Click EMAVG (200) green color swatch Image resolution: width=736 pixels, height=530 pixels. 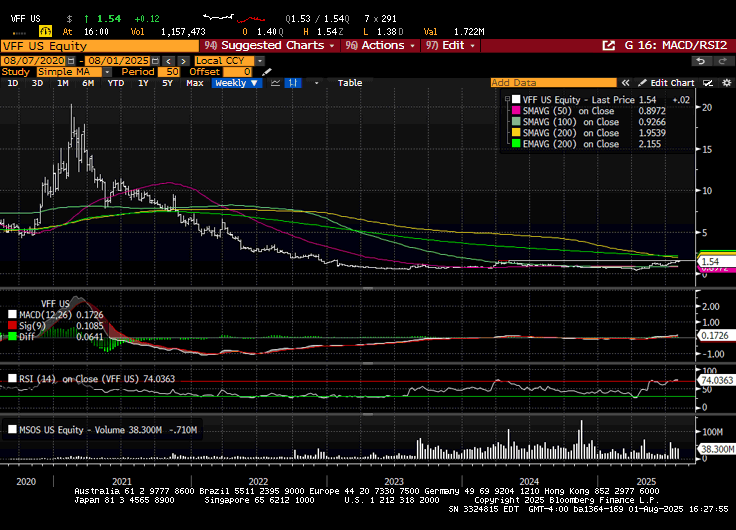pos(516,144)
